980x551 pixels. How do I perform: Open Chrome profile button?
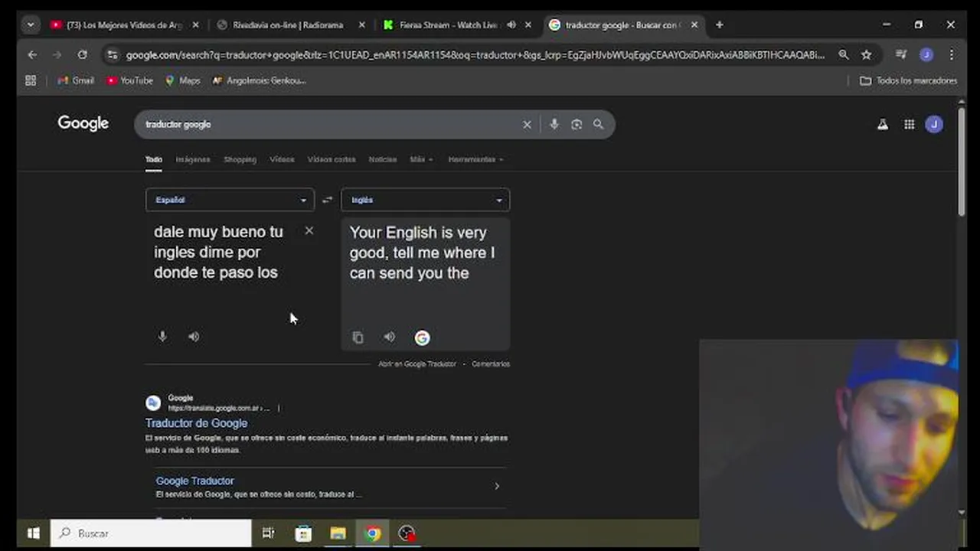pos(926,54)
